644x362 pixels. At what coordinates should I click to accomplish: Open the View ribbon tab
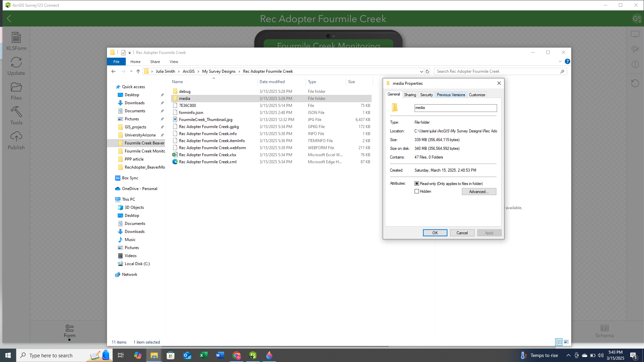(x=174, y=62)
